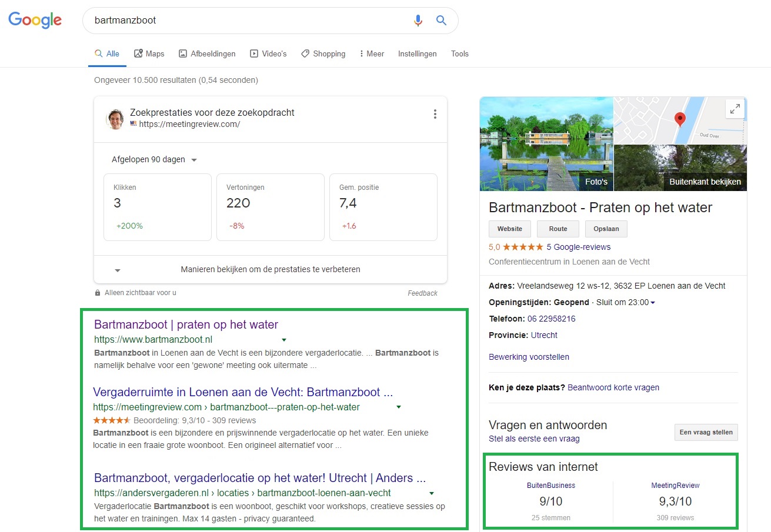Screen dimensions: 771x532
Task: Switch to the Shopping tab
Action: click(323, 53)
